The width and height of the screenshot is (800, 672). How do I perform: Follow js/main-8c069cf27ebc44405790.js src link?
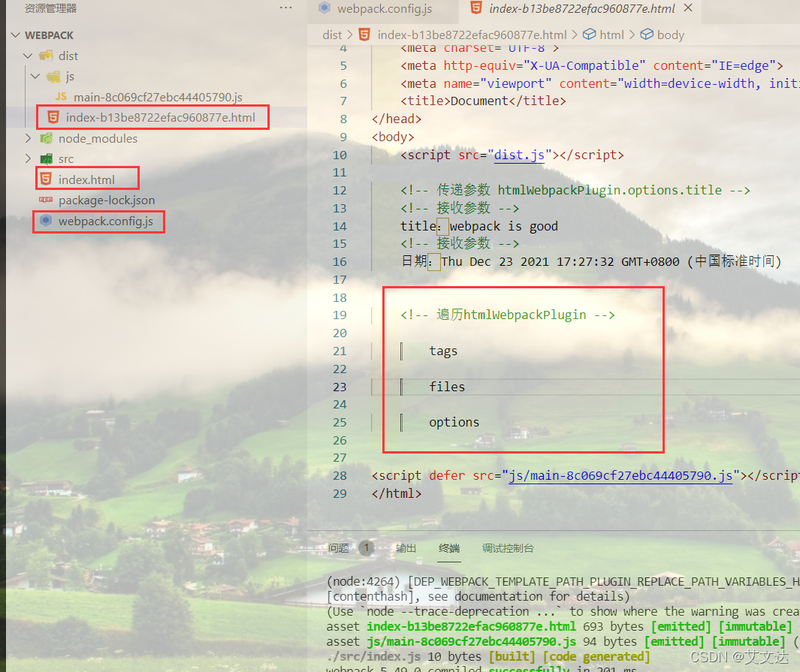point(620,476)
